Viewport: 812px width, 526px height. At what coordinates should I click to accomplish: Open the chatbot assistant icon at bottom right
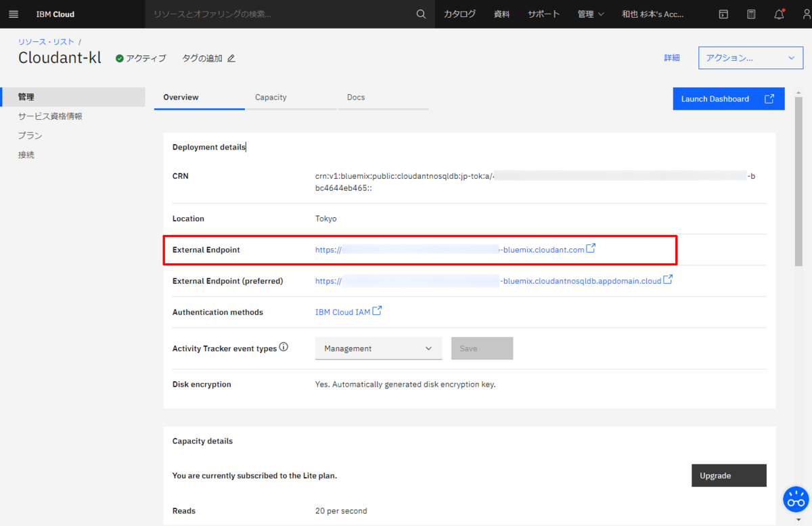tap(796, 499)
